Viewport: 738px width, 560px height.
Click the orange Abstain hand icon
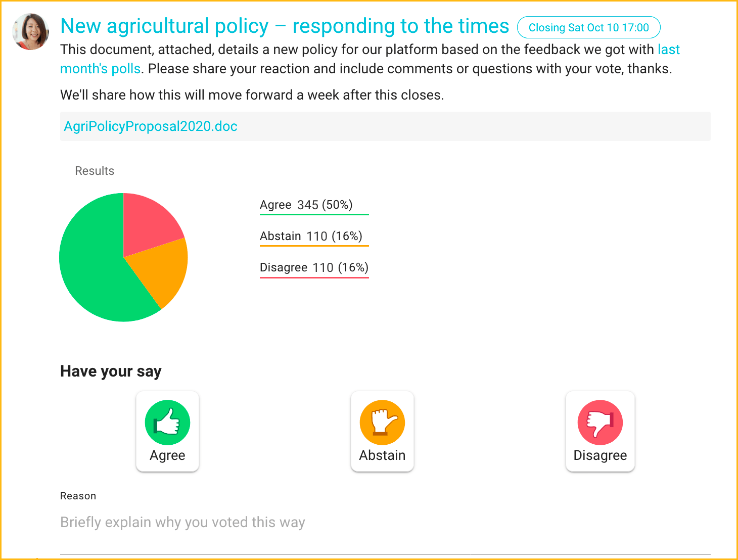(382, 423)
